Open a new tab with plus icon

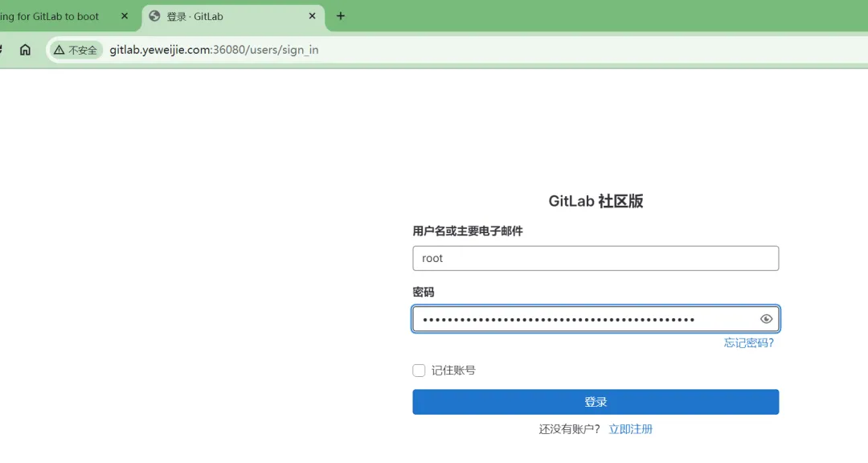pyautogui.click(x=340, y=16)
